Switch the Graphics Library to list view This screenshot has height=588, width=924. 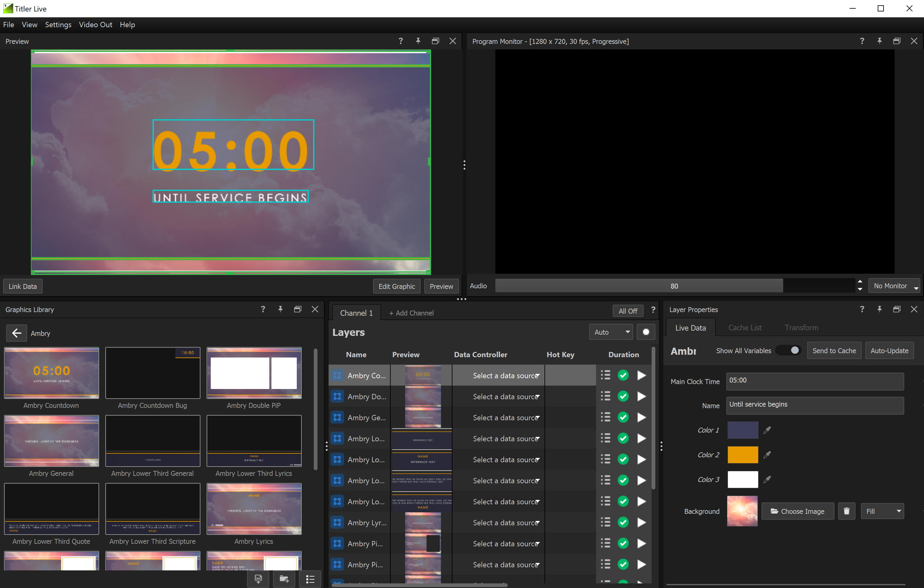pyautogui.click(x=310, y=579)
